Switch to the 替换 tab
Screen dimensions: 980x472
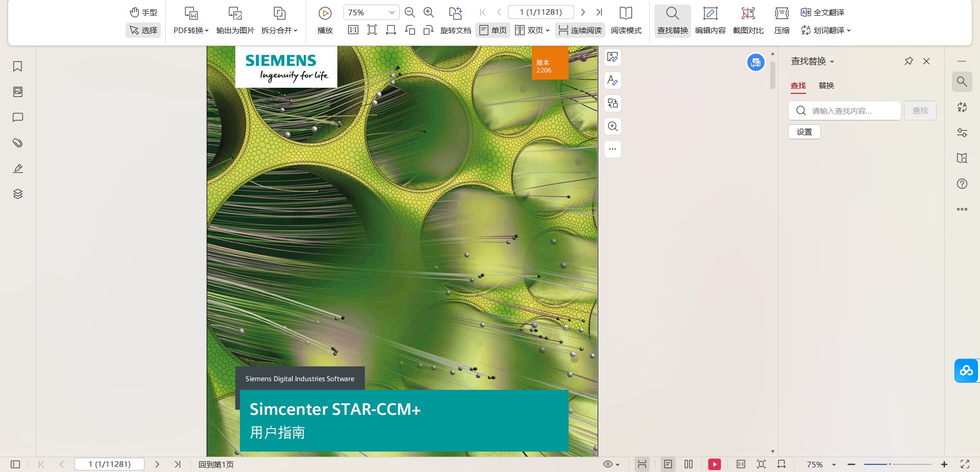(x=826, y=86)
